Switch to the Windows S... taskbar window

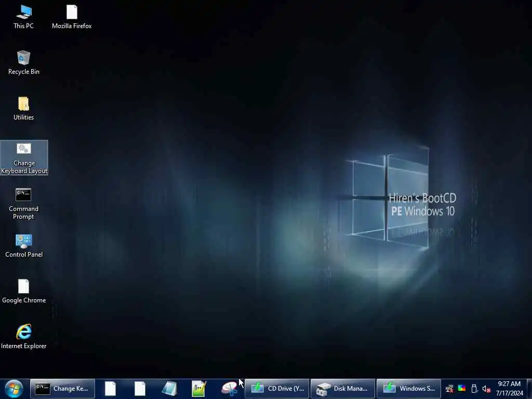click(x=408, y=389)
